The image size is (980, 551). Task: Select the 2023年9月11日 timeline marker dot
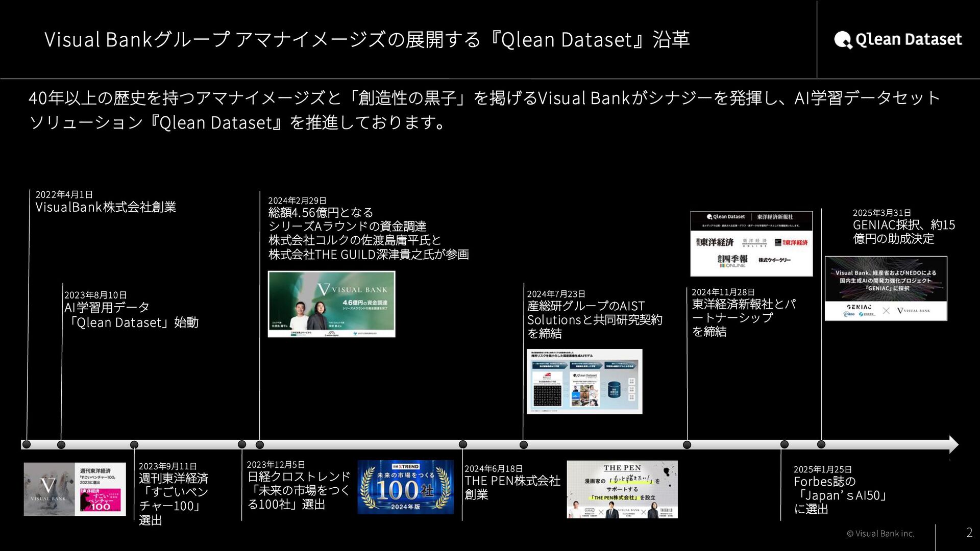[x=134, y=445]
